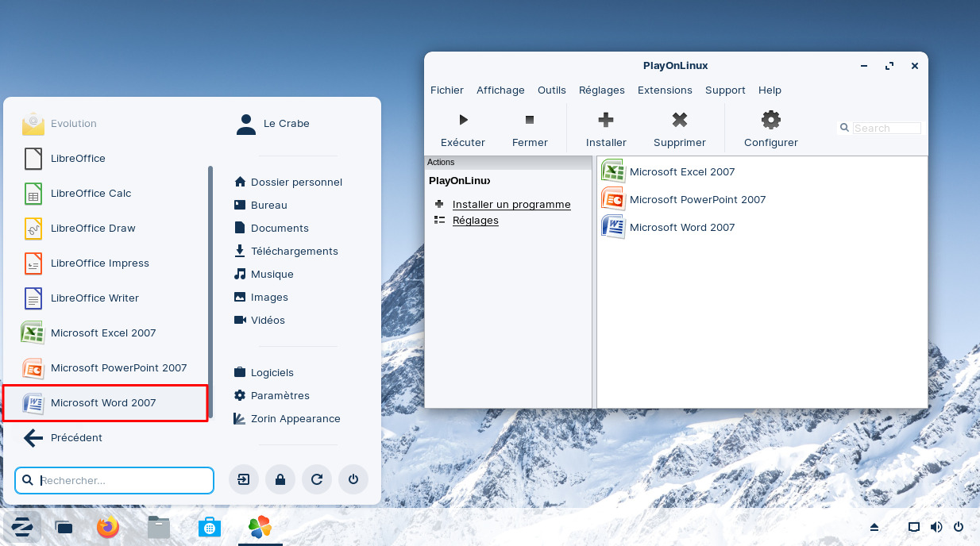Click the PlayOnLinux clover icon on taskbar

(x=260, y=527)
